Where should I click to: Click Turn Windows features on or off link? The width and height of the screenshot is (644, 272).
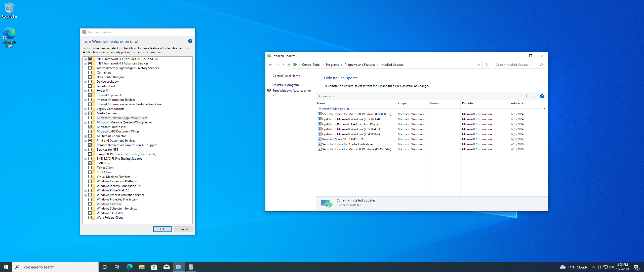(x=292, y=92)
